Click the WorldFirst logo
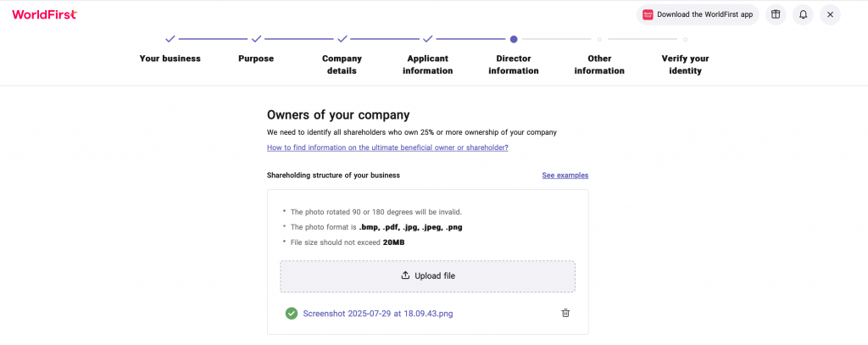The image size is (868, 345). (x=44, y=14)
